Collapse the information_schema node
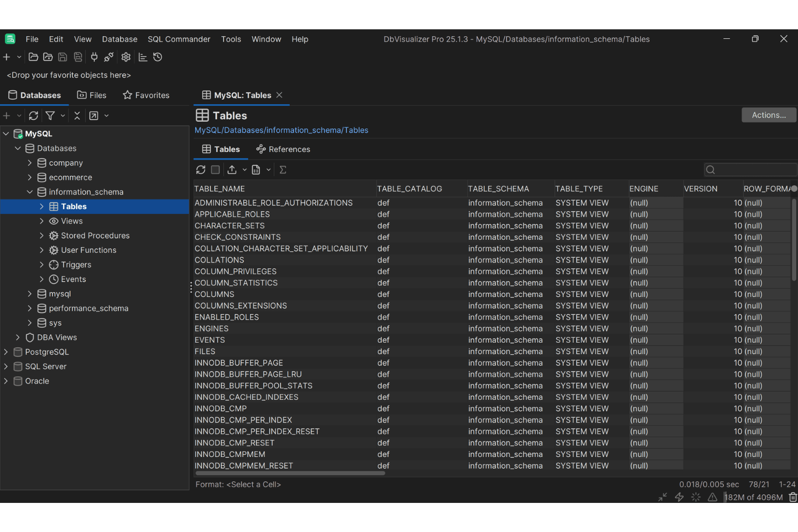 pyautogui.click(x=30, y=191)
